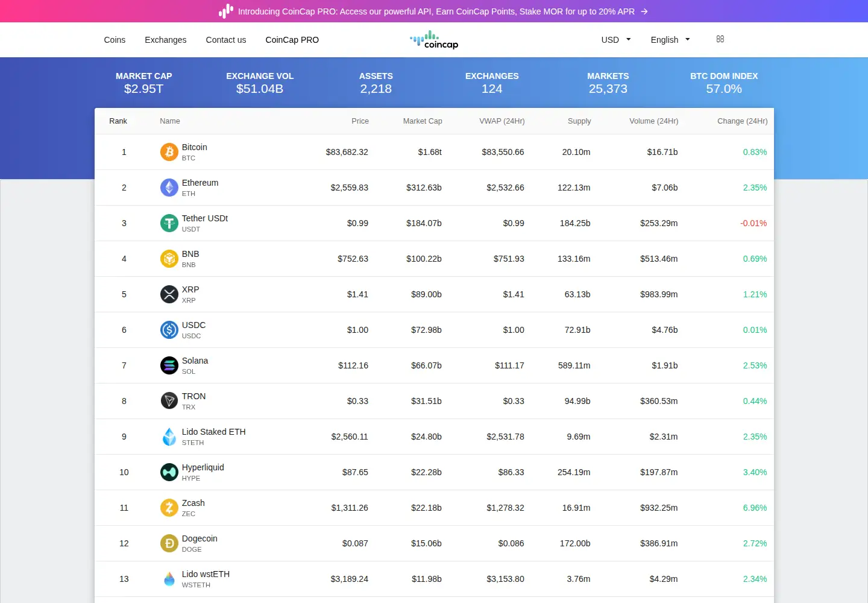Open the grid settings icon in header

pos(720,39)
